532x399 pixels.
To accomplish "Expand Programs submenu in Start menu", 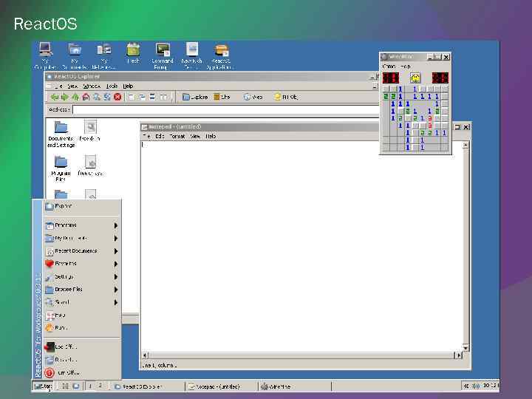I will coord(81,225).
